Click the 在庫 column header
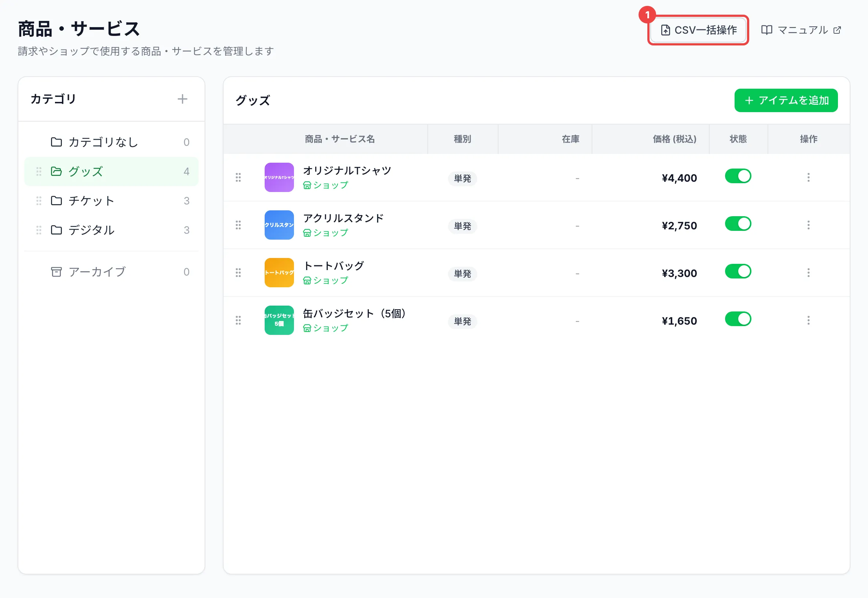This screenshot has height=598, width=868. [x=570, y=139]
